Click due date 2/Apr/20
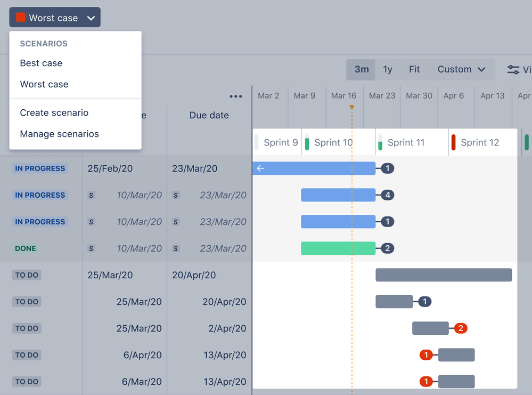The height and width of the screenshot is (395, 532). point(227,328)
